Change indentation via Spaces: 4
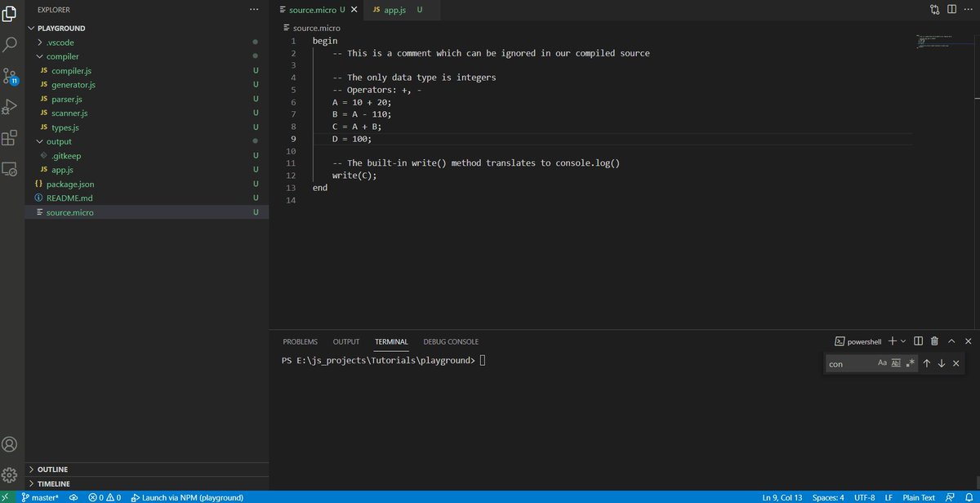This screenshot has height=503, width=980. pos(828,497)
